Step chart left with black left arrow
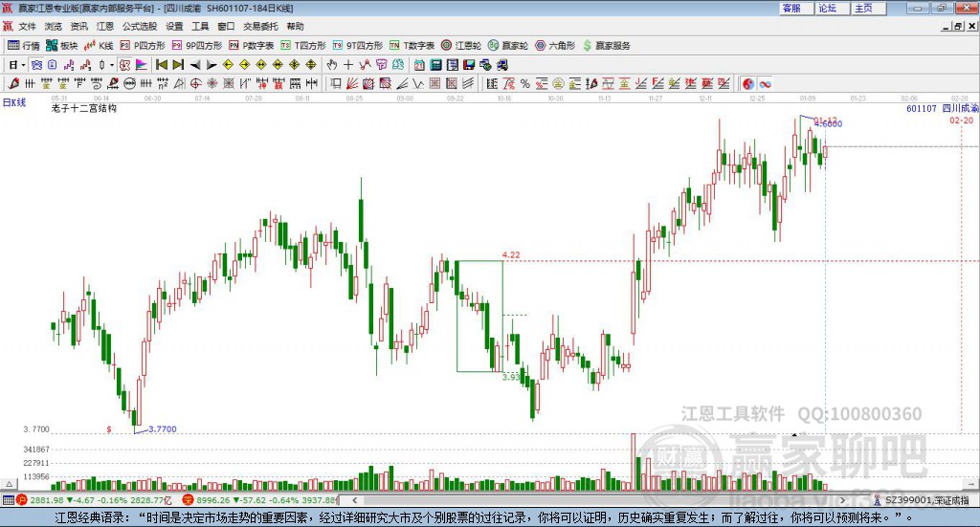This screenshot has height=527, width=980. 195,65
